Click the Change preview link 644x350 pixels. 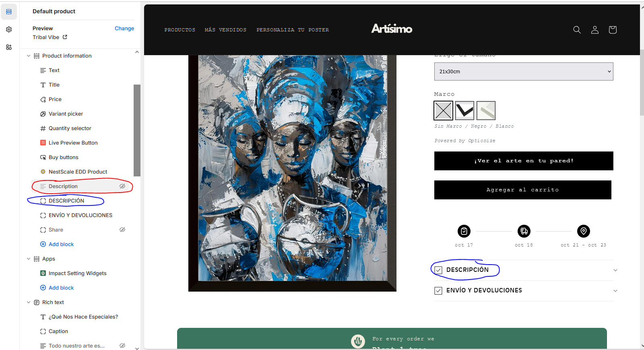[124, 28]
